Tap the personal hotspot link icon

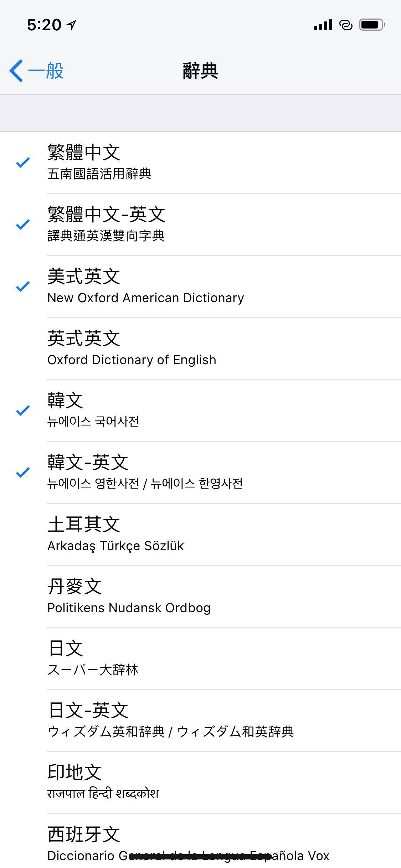[346, 25]
